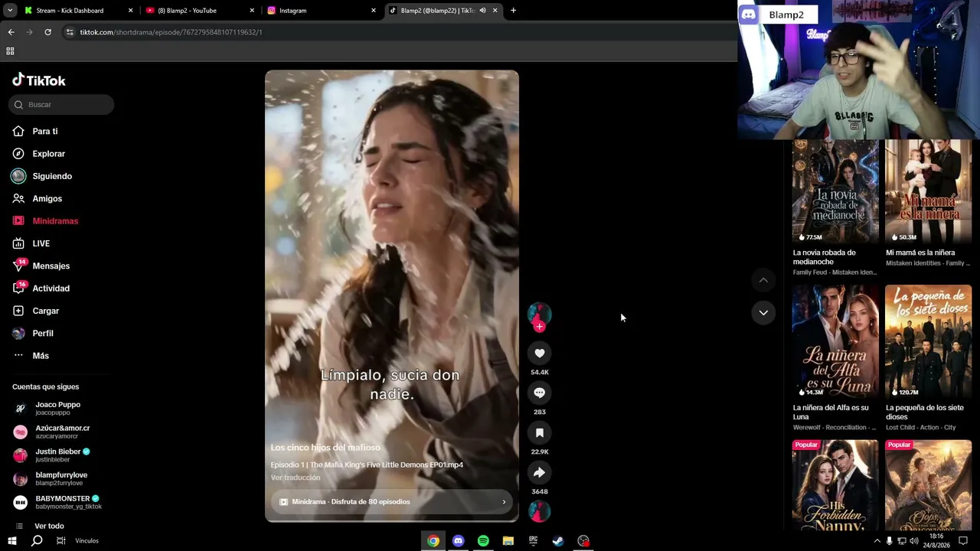Click the TikTok logo in the sidebar
Screen dimensions: 980x551
tap(39, 80)
